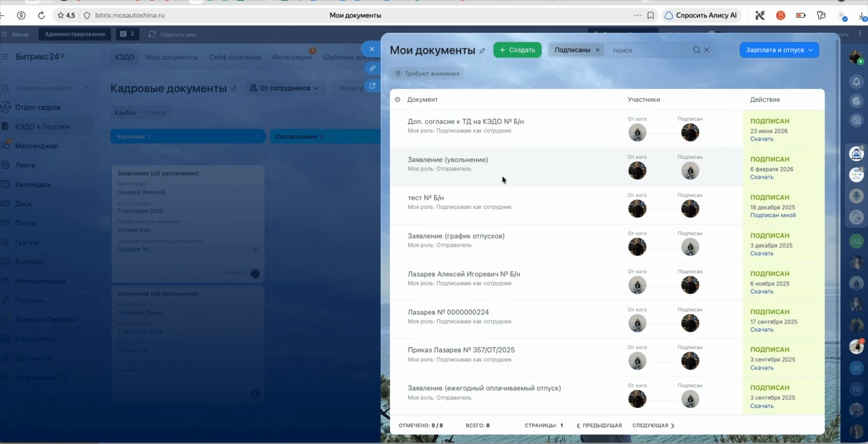Reload the page in the browser toolbar
This screenshot has width=868, height=444.
click(41, 15)
